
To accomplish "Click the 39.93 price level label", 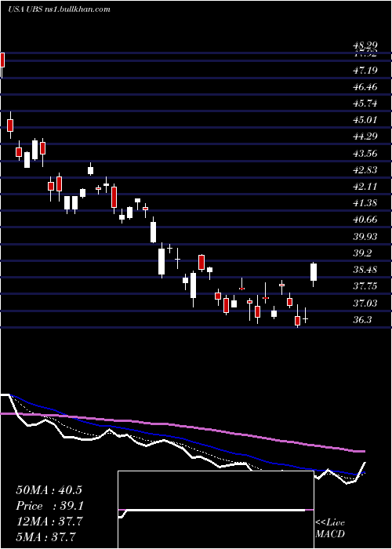I will click(365, 237).
